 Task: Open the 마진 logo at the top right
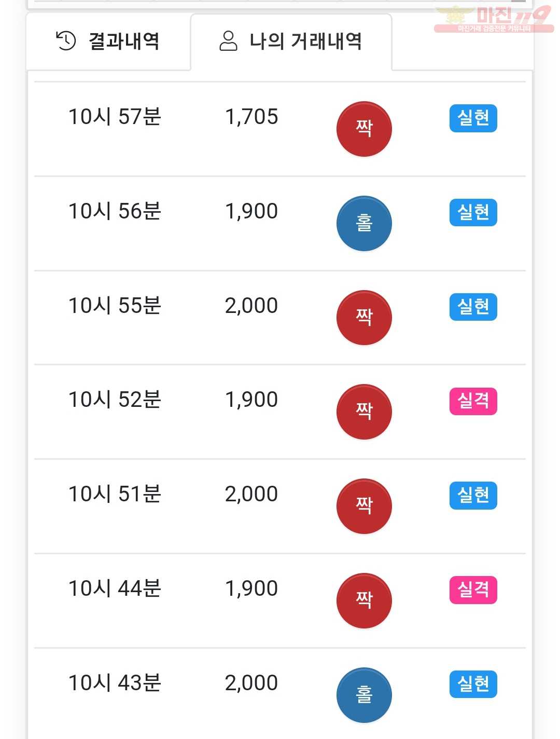point(494,19)
